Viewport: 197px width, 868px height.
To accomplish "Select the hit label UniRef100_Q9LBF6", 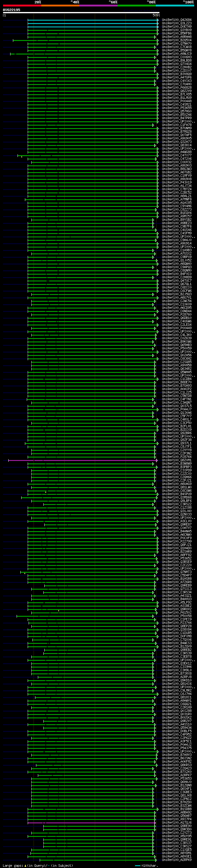I will pos(177,501).
